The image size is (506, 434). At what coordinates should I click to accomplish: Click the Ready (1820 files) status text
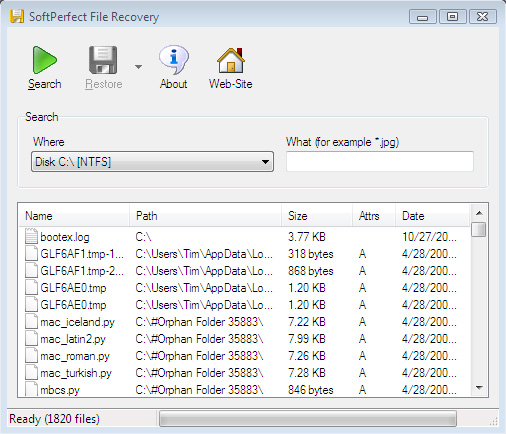pos(54,419)
